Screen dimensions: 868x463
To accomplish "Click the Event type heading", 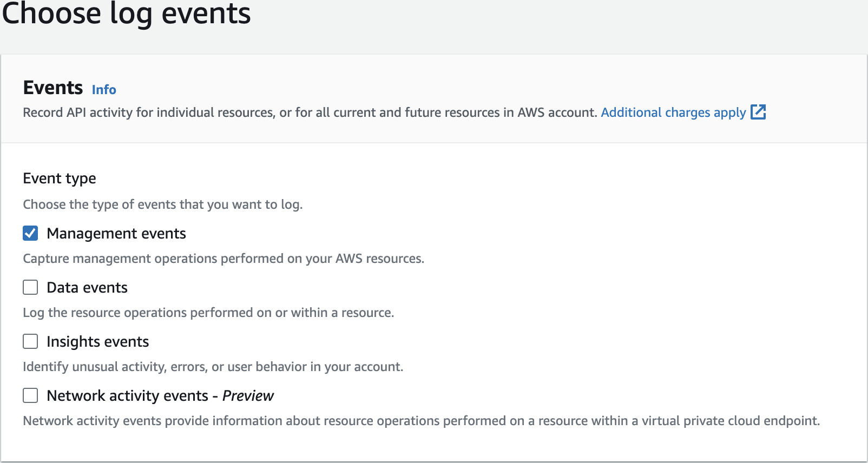I will point(60,178).
